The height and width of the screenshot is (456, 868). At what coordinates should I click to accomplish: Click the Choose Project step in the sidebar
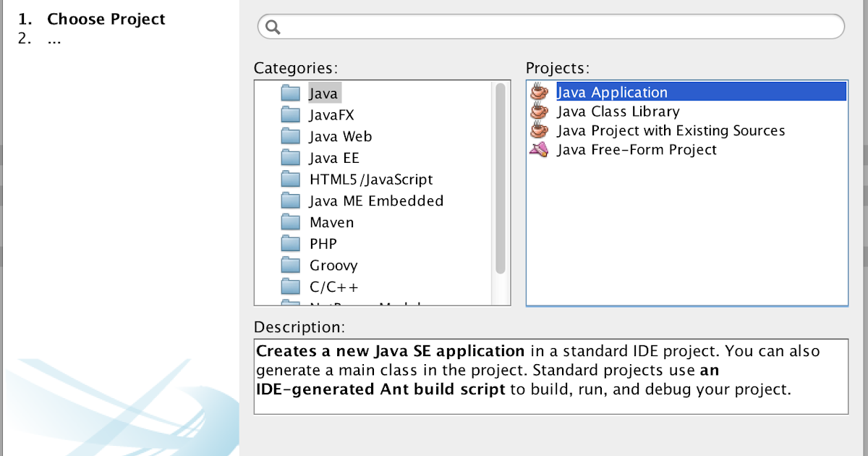coord(106,19)
